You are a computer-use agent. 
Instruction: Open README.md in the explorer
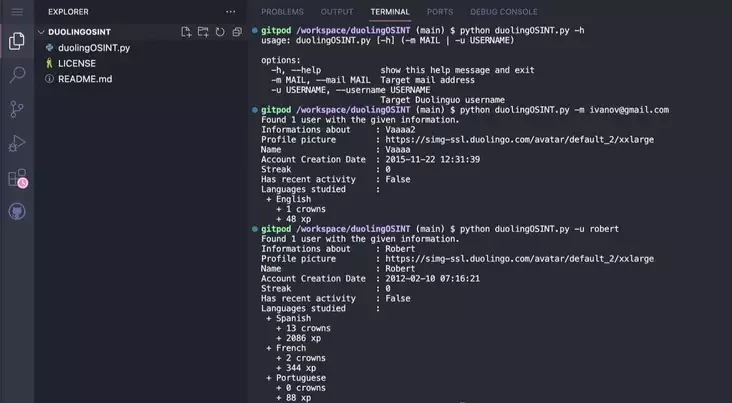pyautogui.click(x=85, y=79)
